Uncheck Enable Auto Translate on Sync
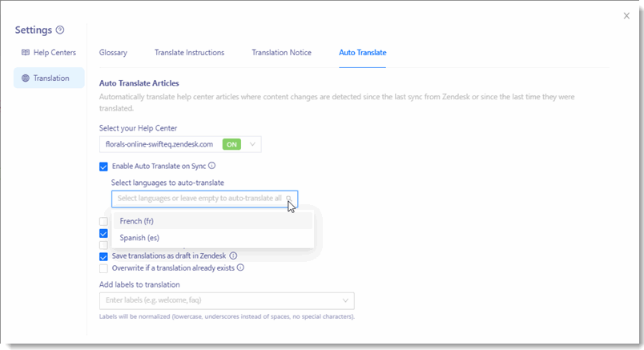Viewport: 644px width, 350px height. pos(103,167)
